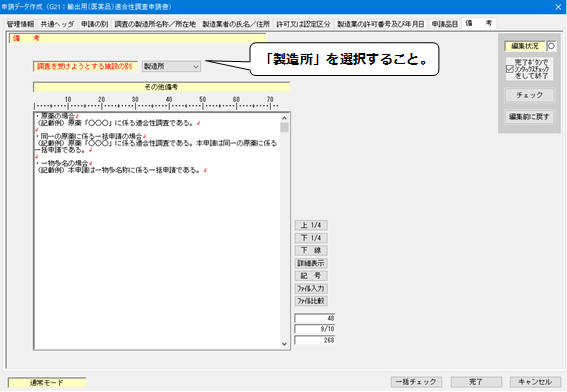Click the line ・同一の原薬に係る一括申請の場合

point(90,136)
